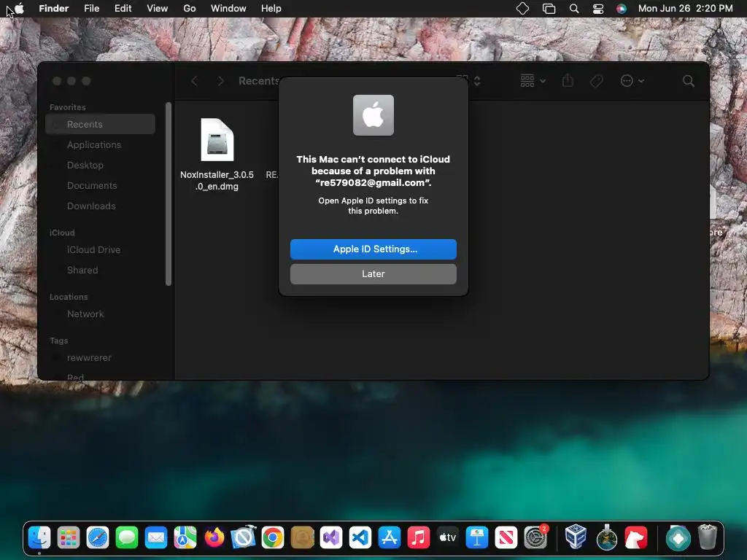Click the Tags toolbar icon in Finder

[x=597, y=81]
